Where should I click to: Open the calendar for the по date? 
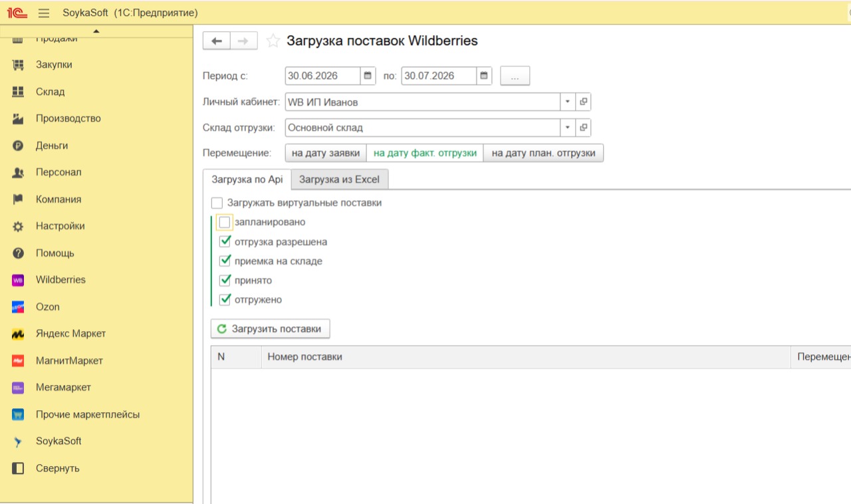485,76
